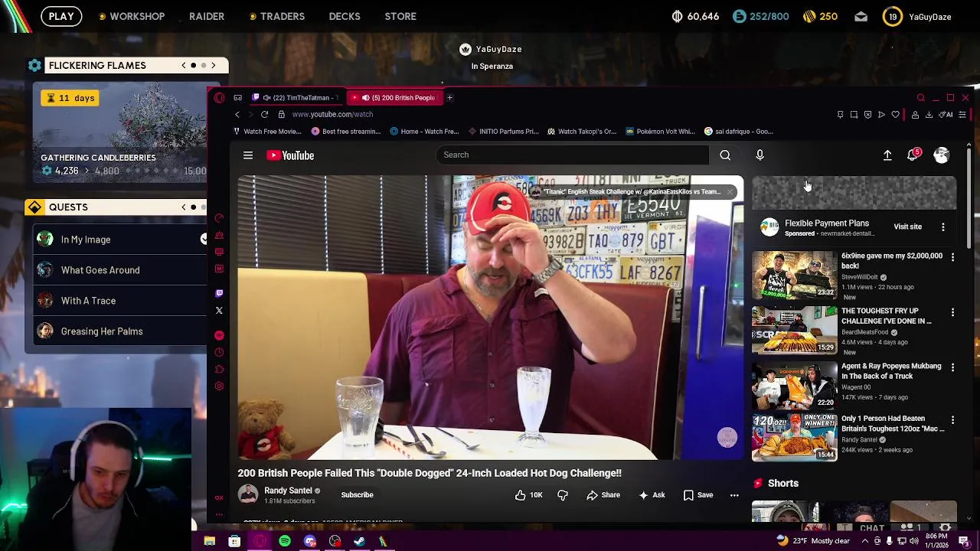Like the hot dog challenge video
The image size is (980, 551).
529,495
